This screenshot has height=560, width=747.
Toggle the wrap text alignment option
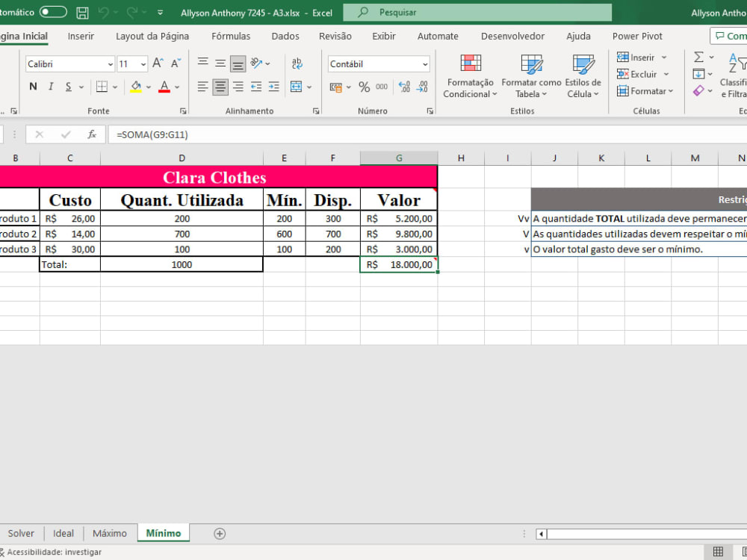(x=297, y=64)
